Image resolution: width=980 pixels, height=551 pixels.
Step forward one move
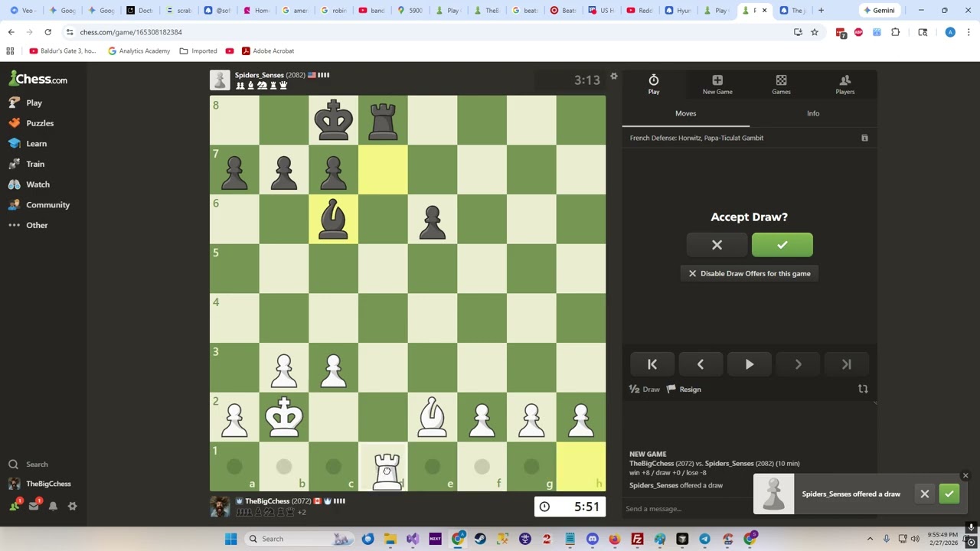(798, 364)
